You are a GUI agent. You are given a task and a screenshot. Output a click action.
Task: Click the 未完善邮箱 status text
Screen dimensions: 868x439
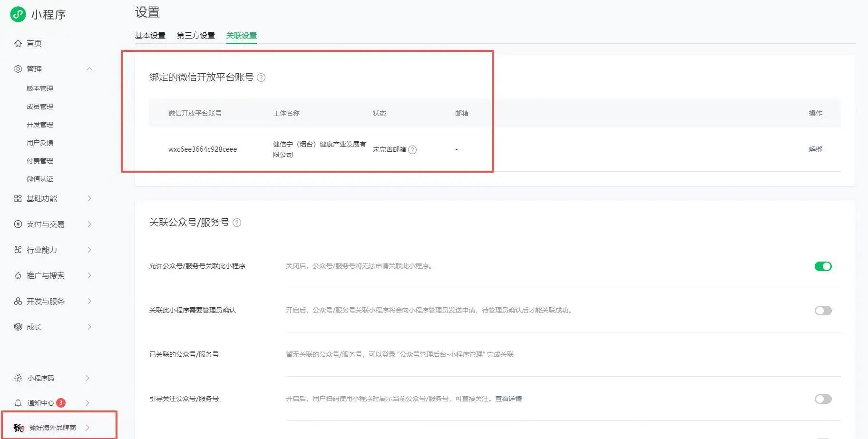(x=390, y=149)
